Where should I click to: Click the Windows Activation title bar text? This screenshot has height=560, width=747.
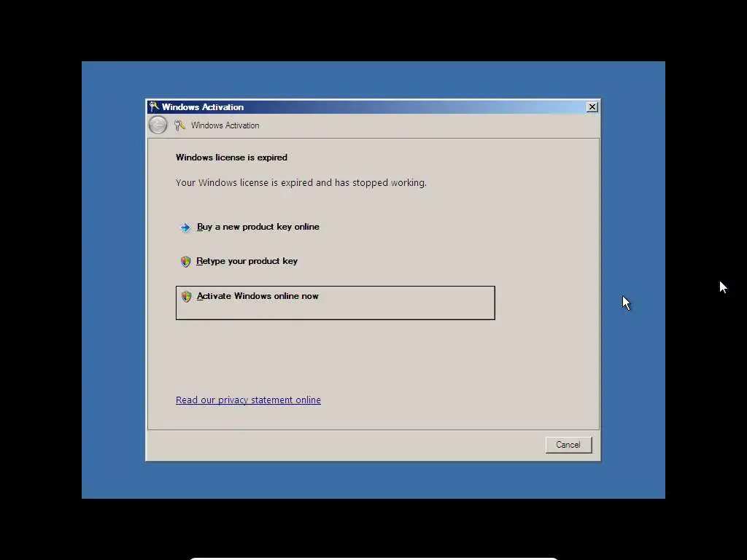203,107
